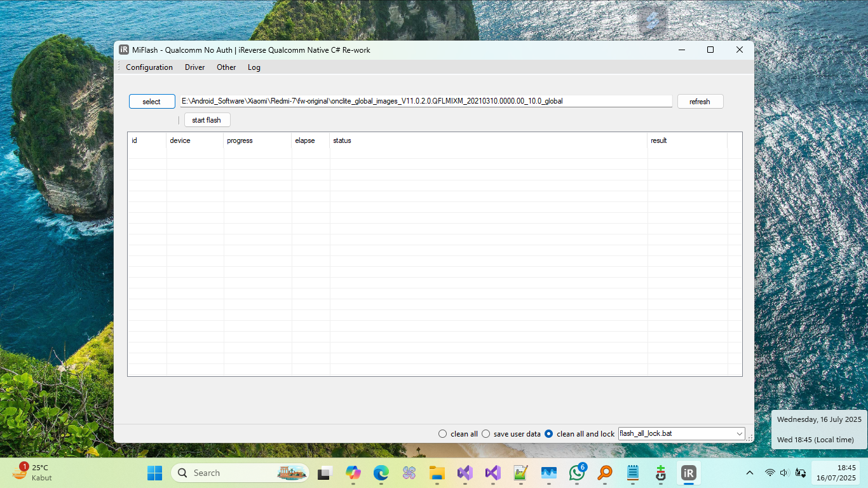Open the Driver menu
The image size is (868, 488).
pos(195,67)
